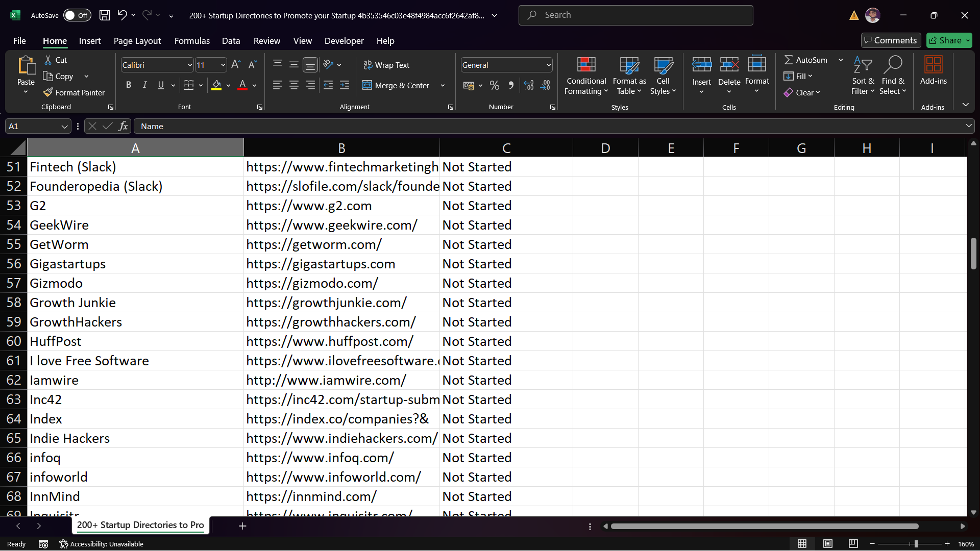980x551 pixels.
Task: Apply Comma Style format
Action: coord(511,85)
